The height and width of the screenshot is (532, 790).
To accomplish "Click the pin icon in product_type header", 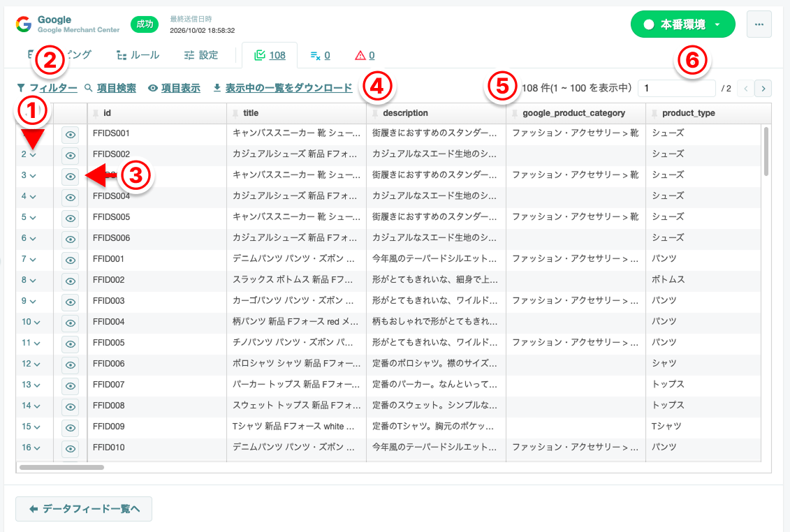I will tap(654, 113).
